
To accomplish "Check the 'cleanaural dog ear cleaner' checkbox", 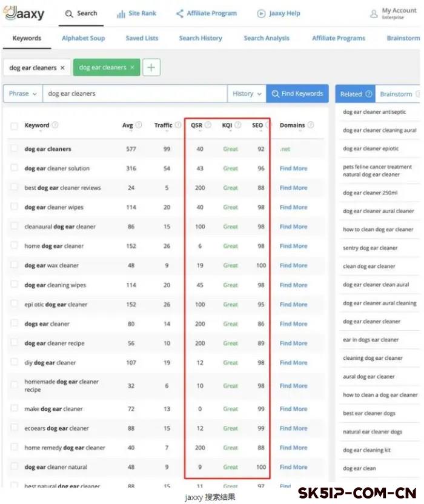I will click(14, 225).
